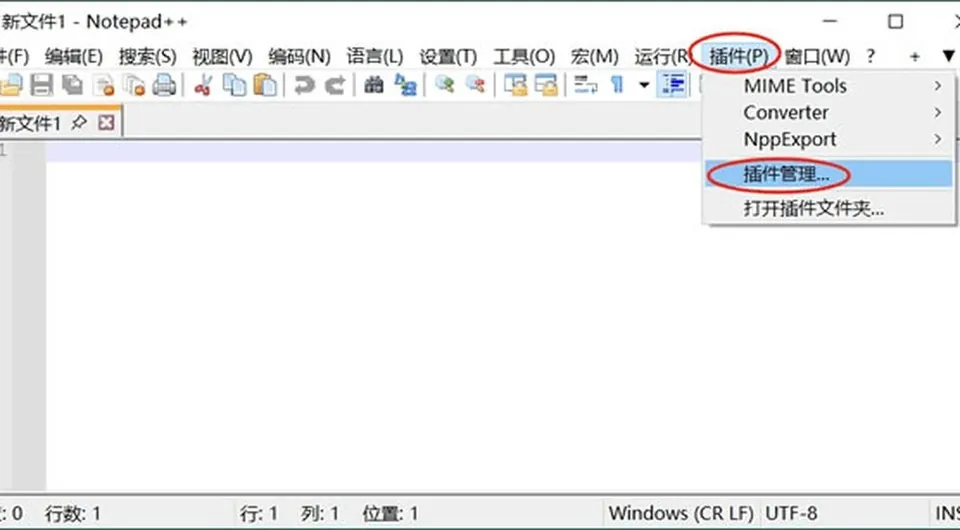Choose 插件管理... from the plugins menu
960x530 pixels.
829,174
